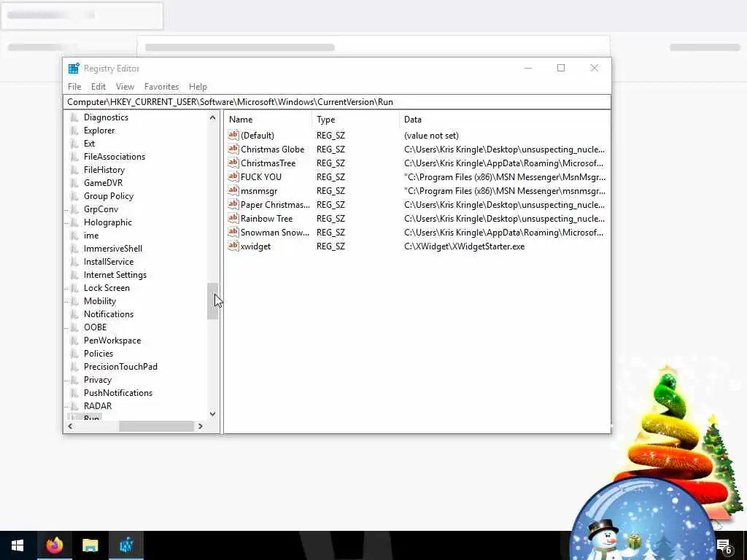
Task: Select the Lock Screen key
Action: [x=107, y=287]
